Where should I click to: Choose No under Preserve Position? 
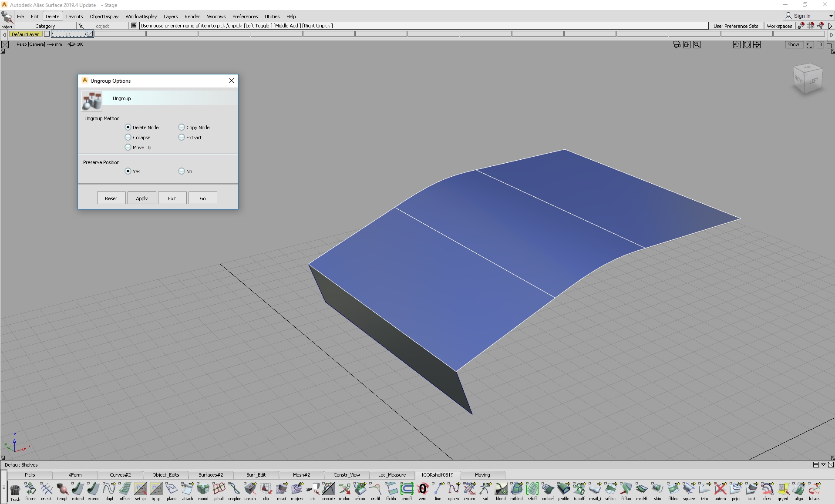tap(181, 171)
